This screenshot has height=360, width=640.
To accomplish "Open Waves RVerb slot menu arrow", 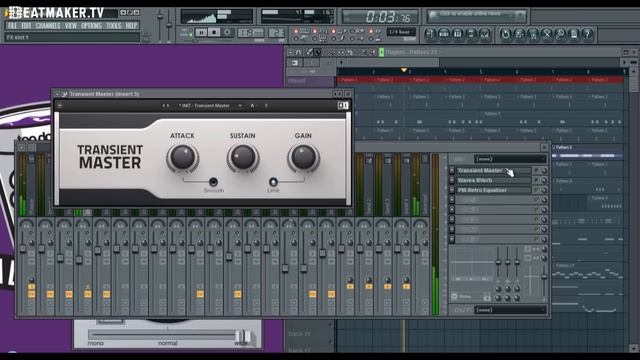I will point(452,180).
